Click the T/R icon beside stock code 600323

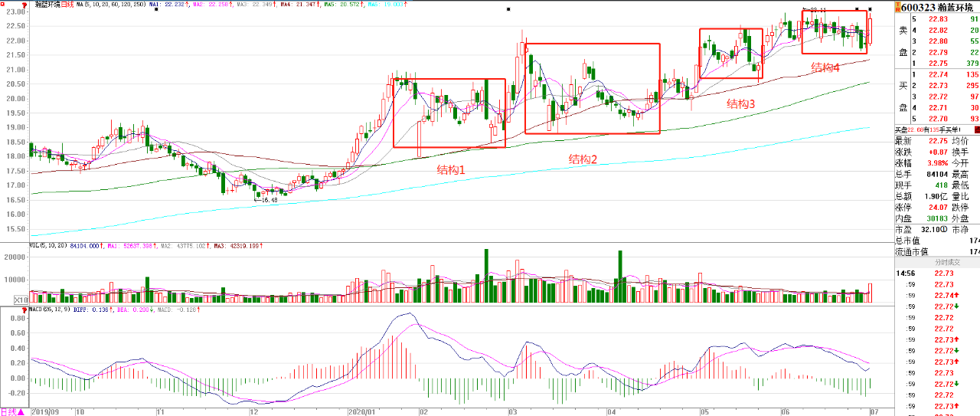[897, 7]
